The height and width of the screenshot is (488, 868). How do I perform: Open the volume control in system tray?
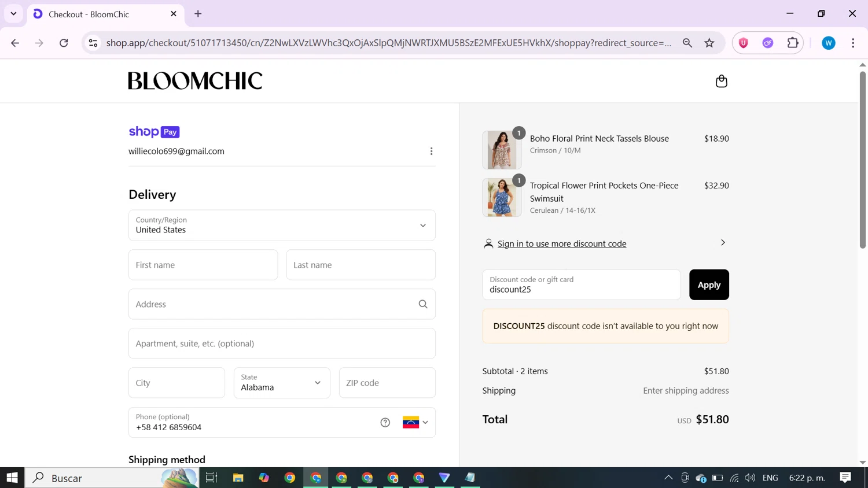(750, 478)
